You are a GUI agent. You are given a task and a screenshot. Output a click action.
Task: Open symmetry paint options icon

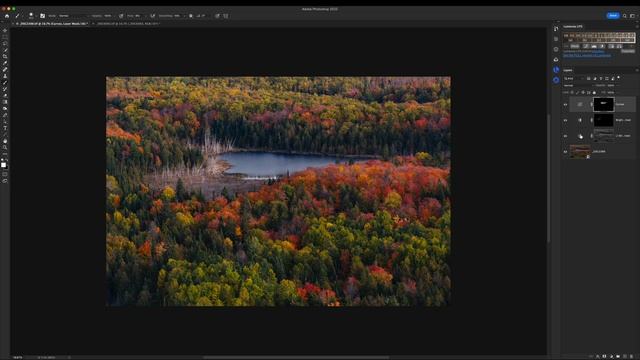(226, 16)
